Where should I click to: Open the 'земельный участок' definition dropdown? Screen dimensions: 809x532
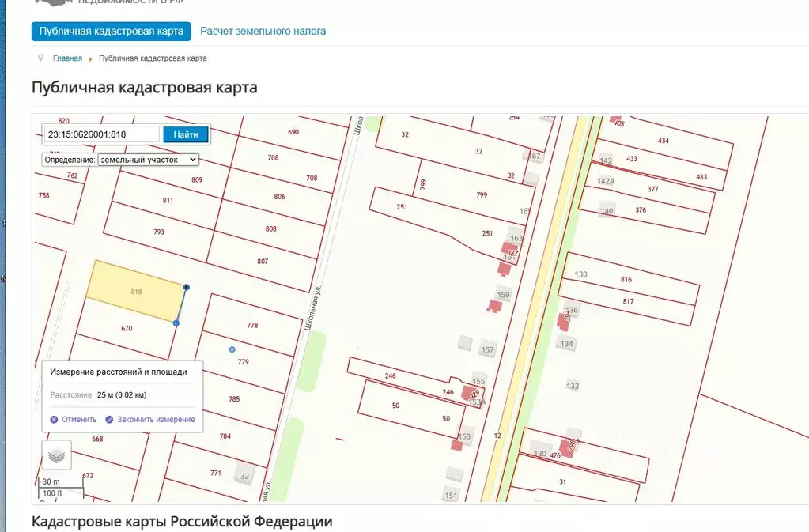pyautogui.click(x=148, y=160)
